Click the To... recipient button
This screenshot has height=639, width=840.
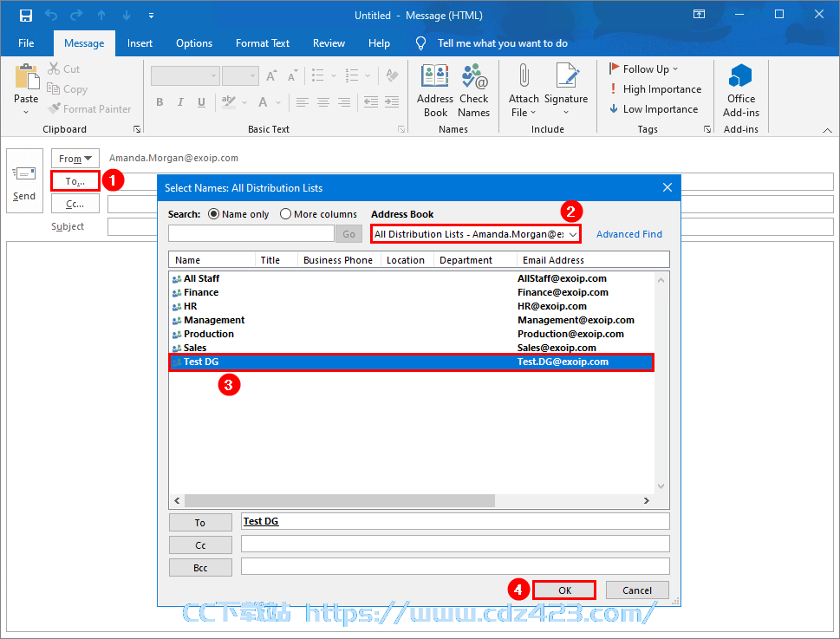point(75,181)
